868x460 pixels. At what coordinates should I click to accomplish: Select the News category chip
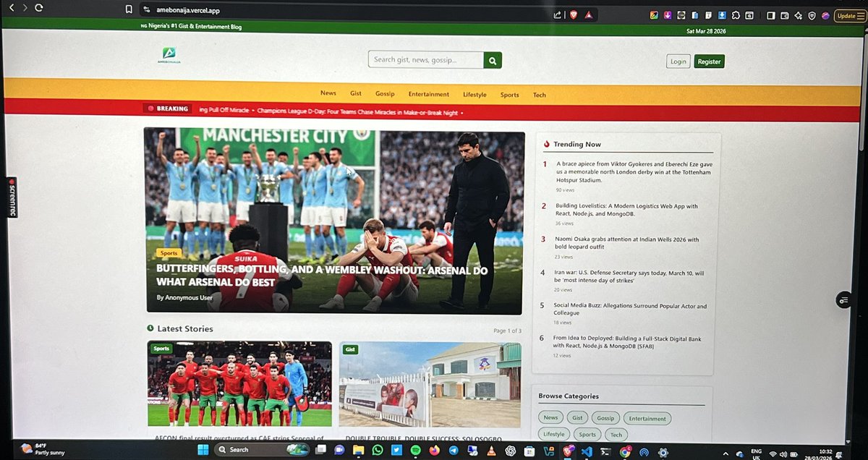[x=551, y=417]
